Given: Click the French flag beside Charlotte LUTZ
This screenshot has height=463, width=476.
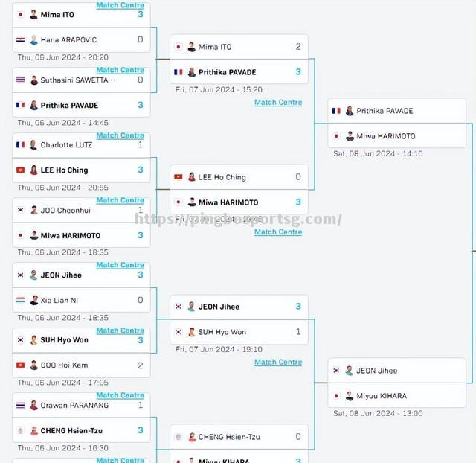Looking at the screenshot, I should [20, 145].
